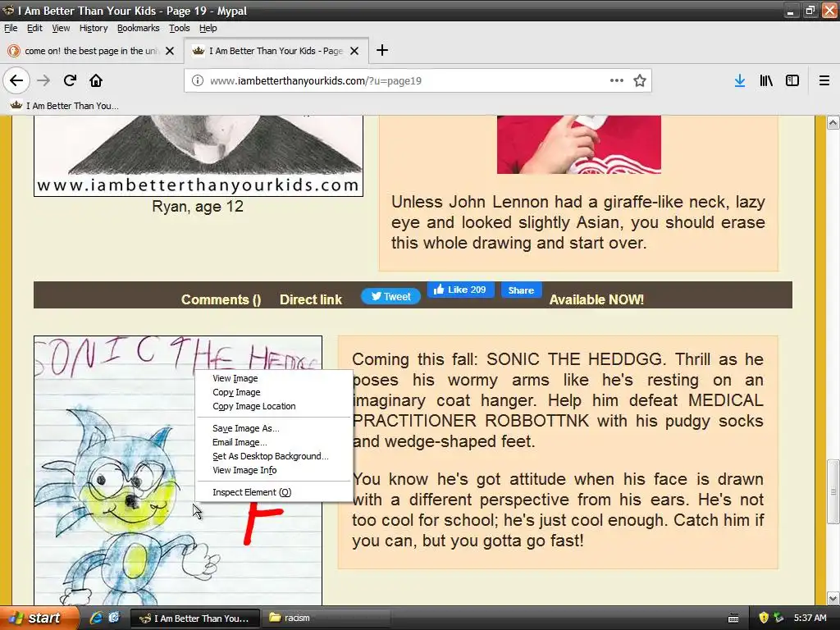Bookmark this page with the star
The height and width of the screenshot is (630, 840).
point(640,80)
